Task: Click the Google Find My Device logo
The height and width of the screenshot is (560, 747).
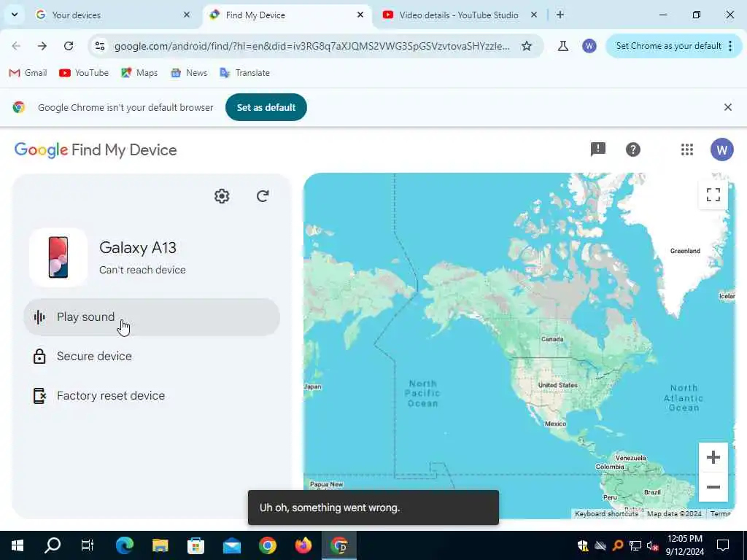Action: [96, 150]
